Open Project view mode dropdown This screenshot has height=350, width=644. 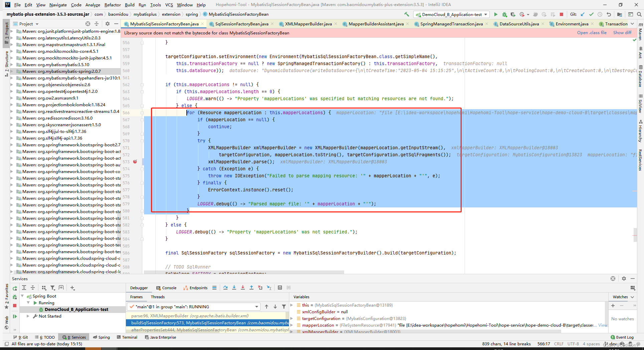tap(37, 24)
